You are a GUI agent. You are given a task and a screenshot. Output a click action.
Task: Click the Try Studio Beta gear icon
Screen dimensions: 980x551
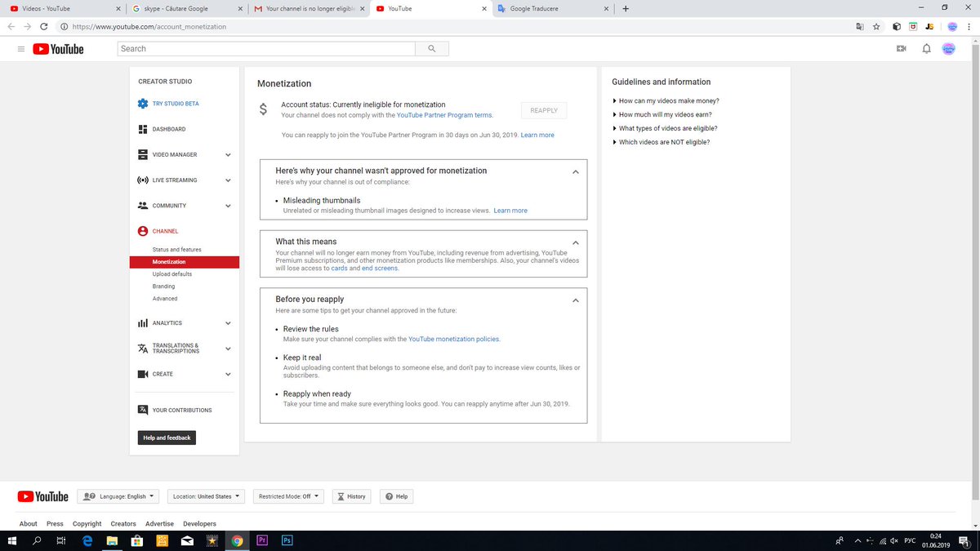click(143, 104)
